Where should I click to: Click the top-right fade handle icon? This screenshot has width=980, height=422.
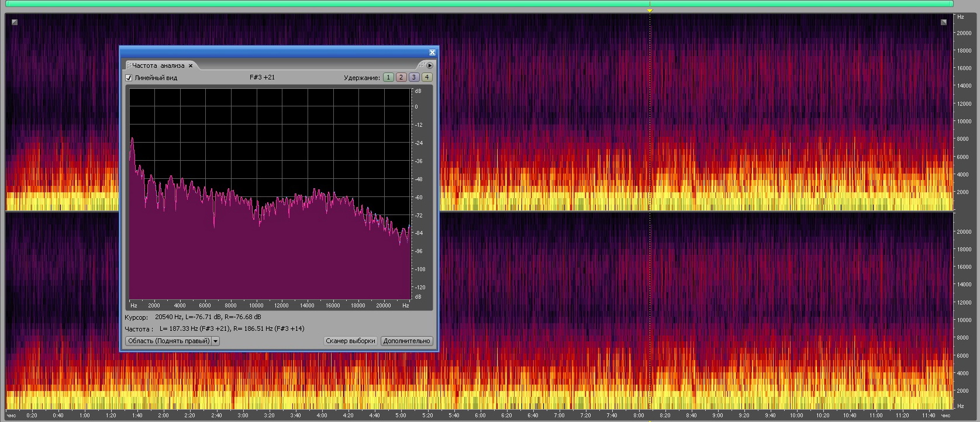(x=944, y=22)
